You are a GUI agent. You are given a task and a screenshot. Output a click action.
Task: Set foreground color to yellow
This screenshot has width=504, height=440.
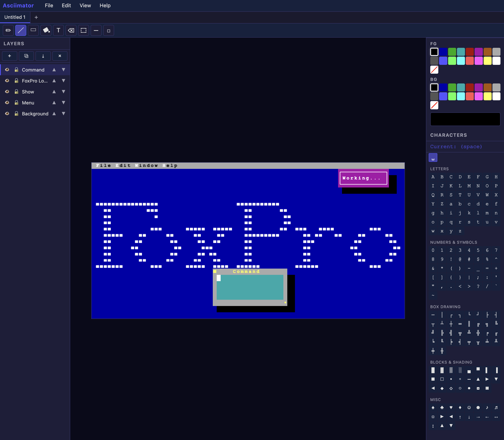click(x=488, y=61)
